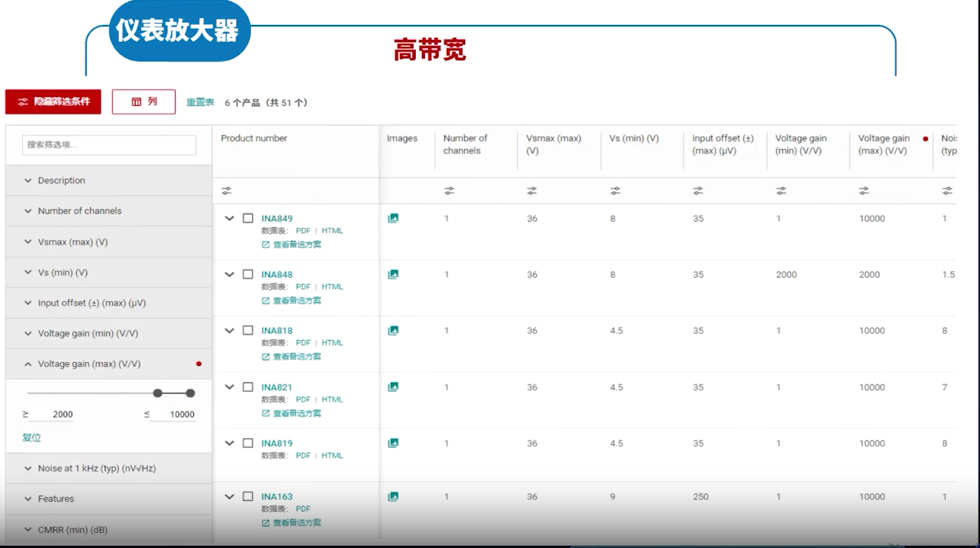Expand the INA821 row chevron
The height and width of the screenshot is (548, 980).
coord(229,387)
